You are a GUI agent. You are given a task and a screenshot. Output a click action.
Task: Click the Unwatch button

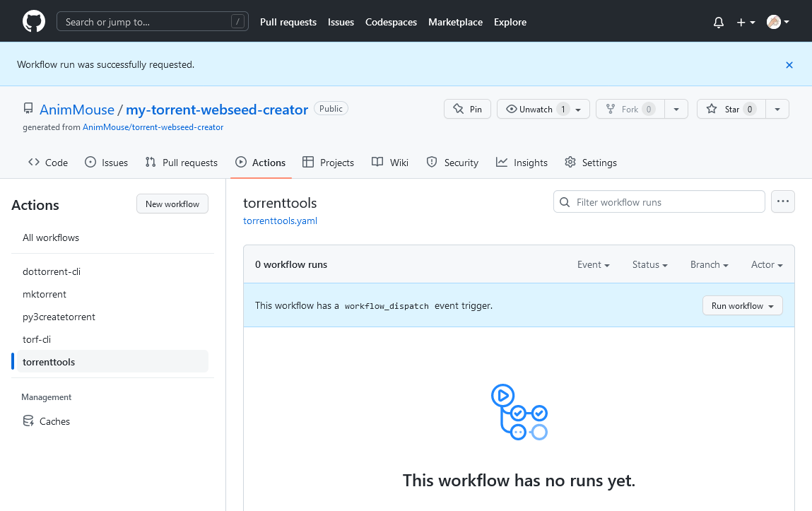543,110
